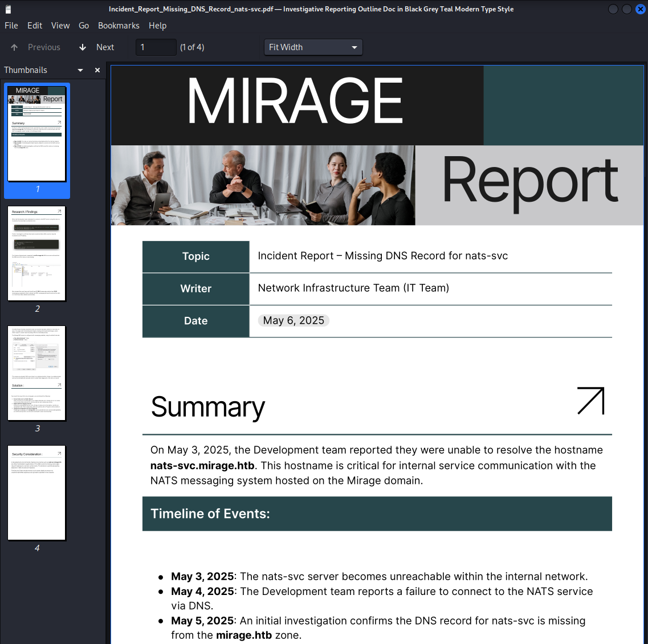Click the Next page down-arrow icon
The height and width of the screenshot is (644, 648).
[x=83, y=47]
